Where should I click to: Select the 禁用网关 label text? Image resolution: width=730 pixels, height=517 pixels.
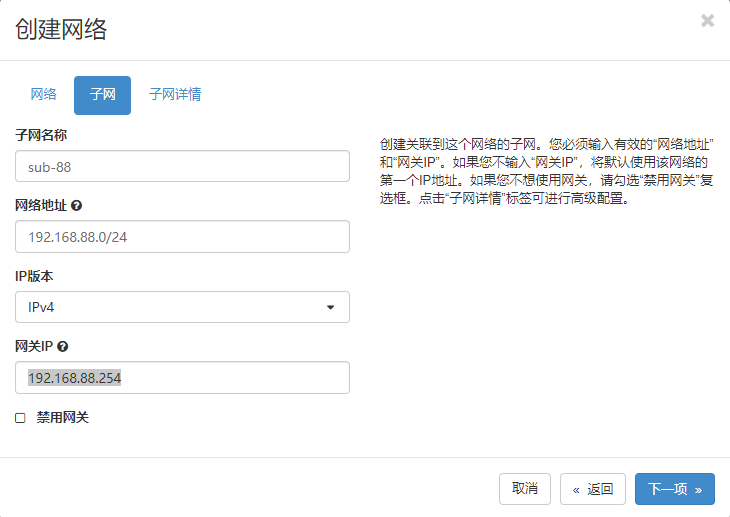coord(63,417)
